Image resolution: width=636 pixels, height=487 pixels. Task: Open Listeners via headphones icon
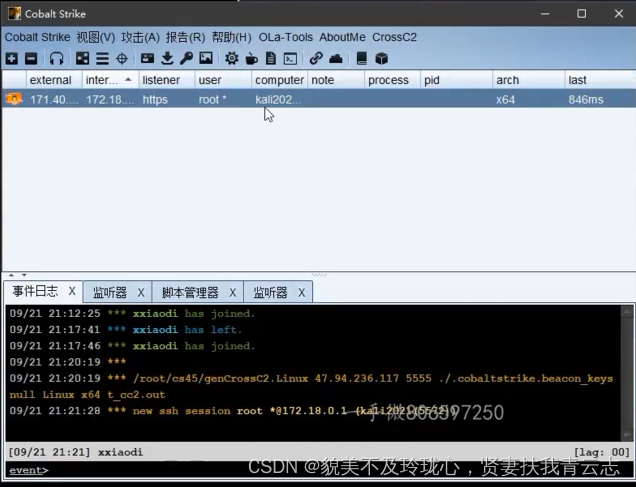tap(56, 59)
